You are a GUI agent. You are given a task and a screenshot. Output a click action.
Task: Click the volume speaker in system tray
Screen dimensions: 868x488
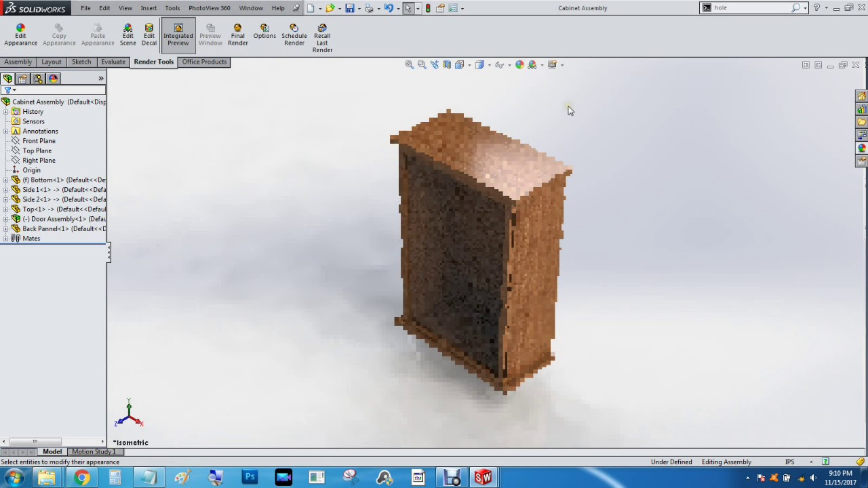point(812,479)
